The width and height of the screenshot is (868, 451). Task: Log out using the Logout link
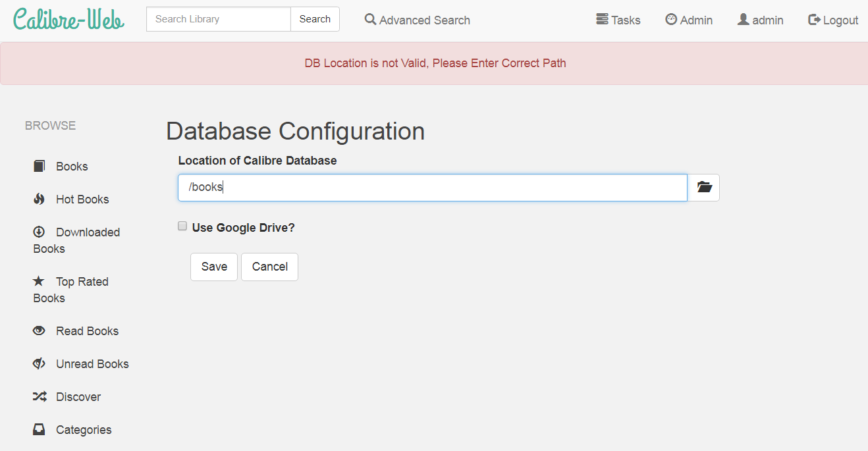[833, 20]
